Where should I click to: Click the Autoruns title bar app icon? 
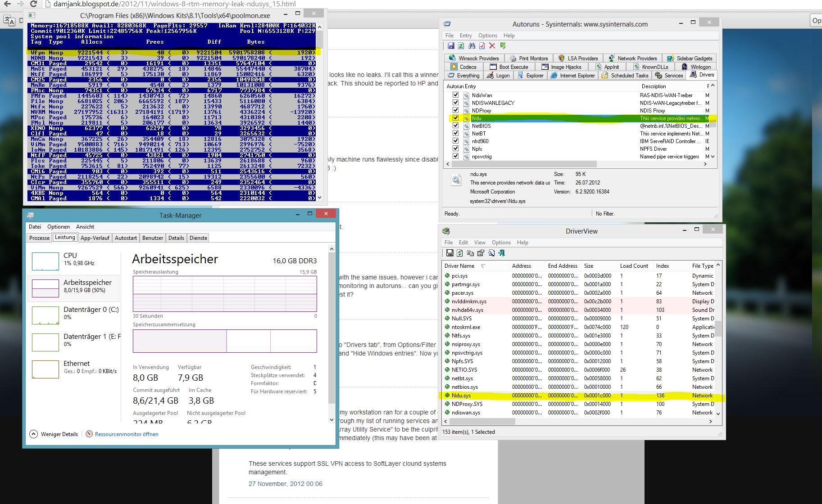point(447,24)
